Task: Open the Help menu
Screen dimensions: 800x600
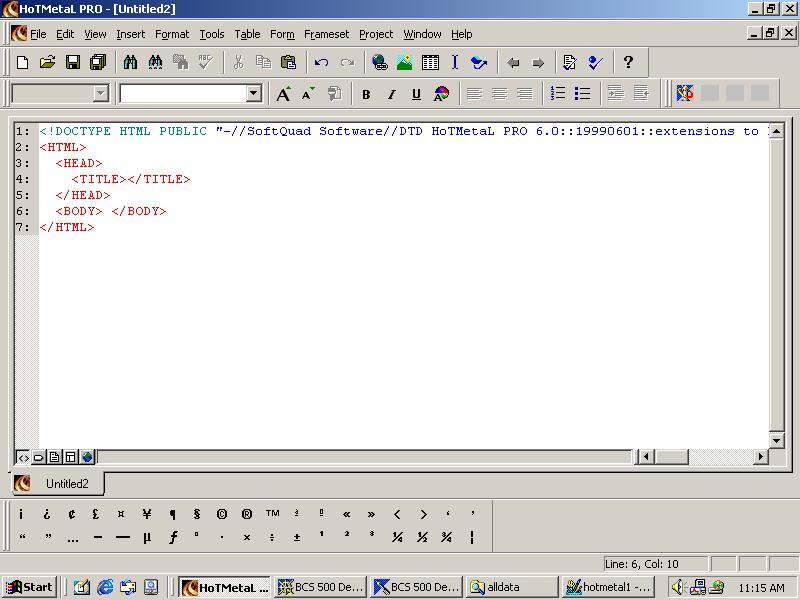Action: point(462,34)
